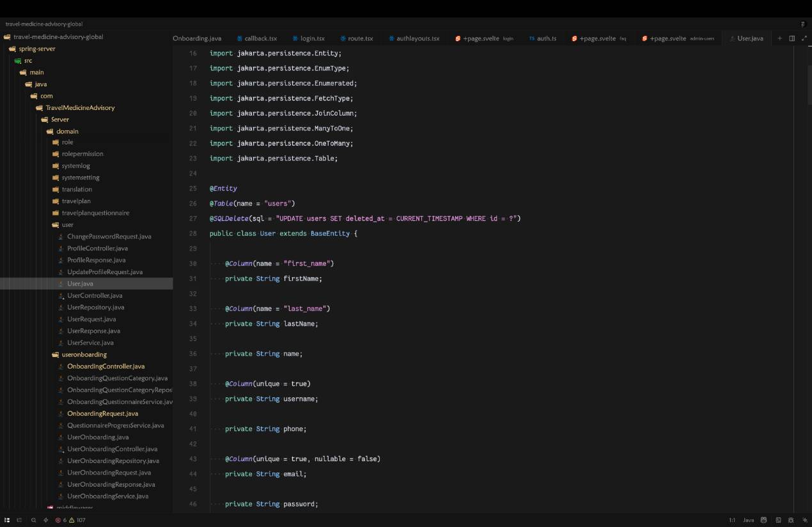Open the AI assistant sparkle icon

click(x=804, y=520)
